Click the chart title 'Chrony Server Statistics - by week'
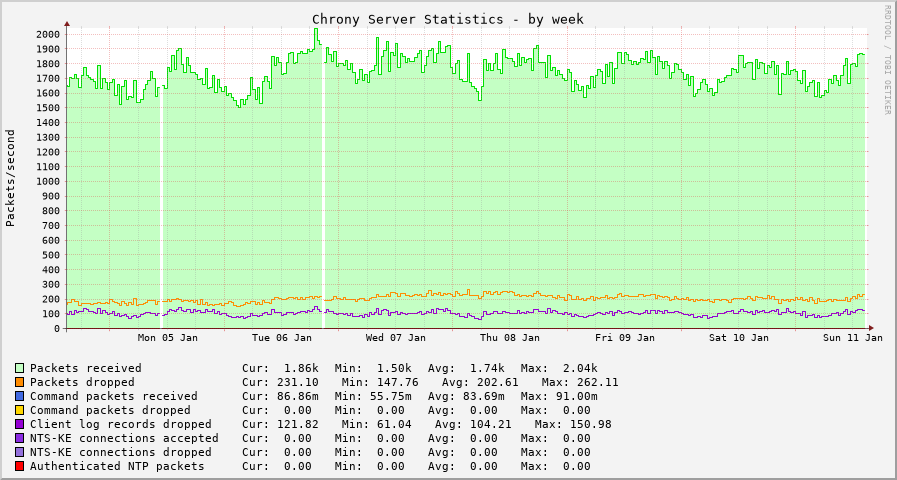Screen dimensions: 897x480 coord(448,19)
